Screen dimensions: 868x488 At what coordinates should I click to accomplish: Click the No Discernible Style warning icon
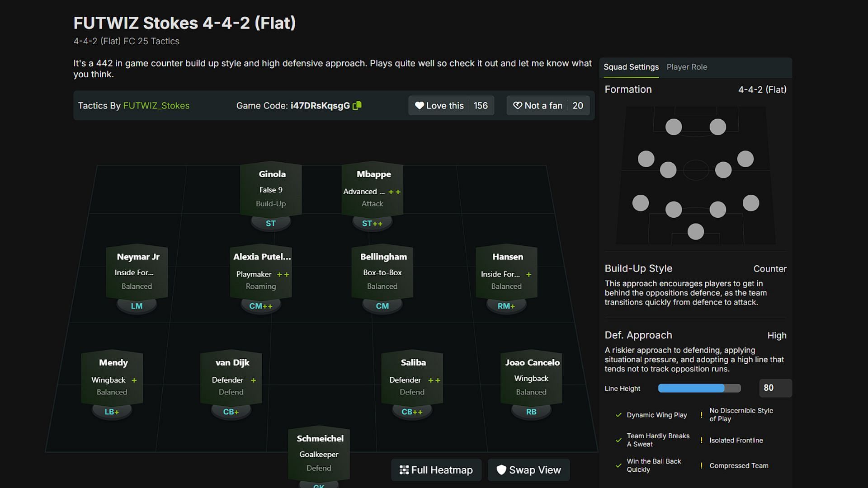[701, 415]
